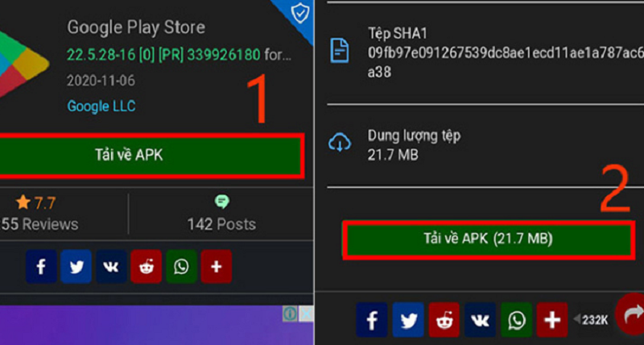Open the Google LLC developer link
Screen dimensions: 644x345
[x=101, y=106]
